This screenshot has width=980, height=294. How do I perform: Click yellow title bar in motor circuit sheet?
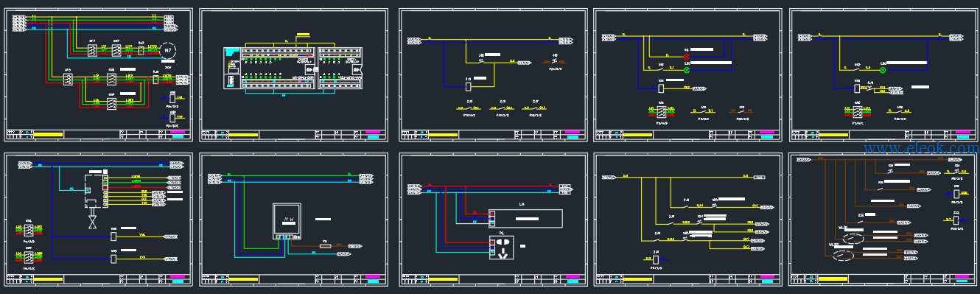(x=49, y=135)
